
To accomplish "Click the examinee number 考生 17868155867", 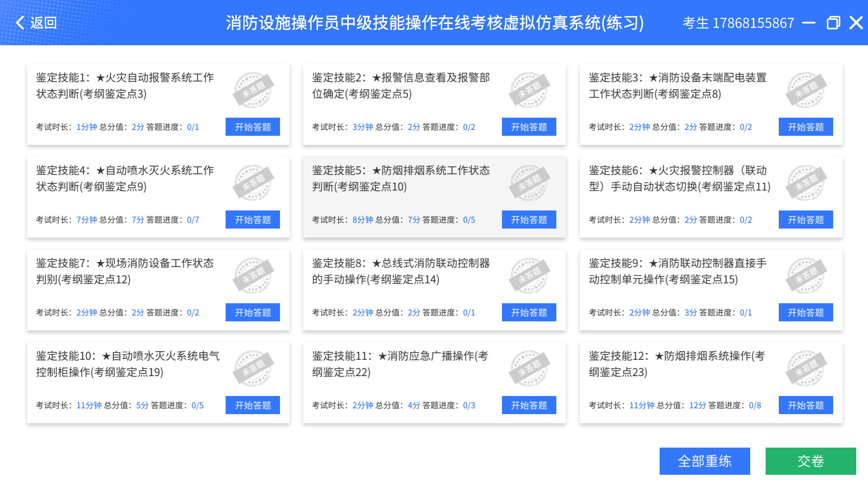I will point(738,23).
